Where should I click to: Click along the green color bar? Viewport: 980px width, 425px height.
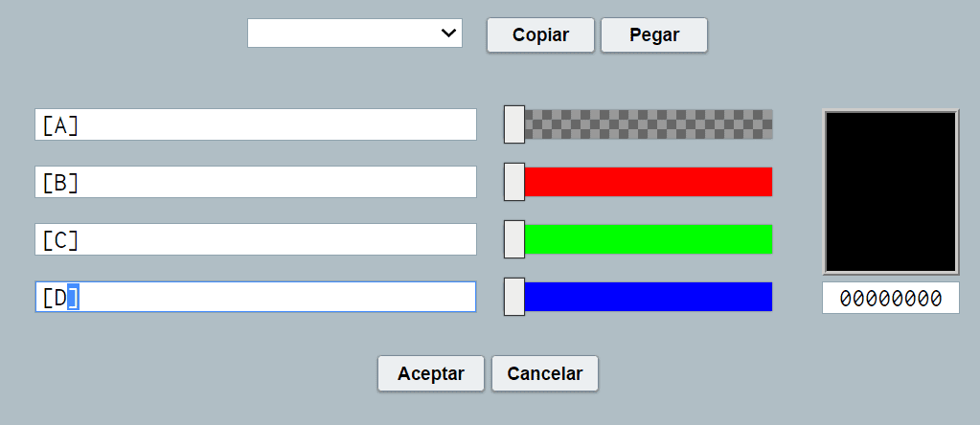[x=649, y=239]
